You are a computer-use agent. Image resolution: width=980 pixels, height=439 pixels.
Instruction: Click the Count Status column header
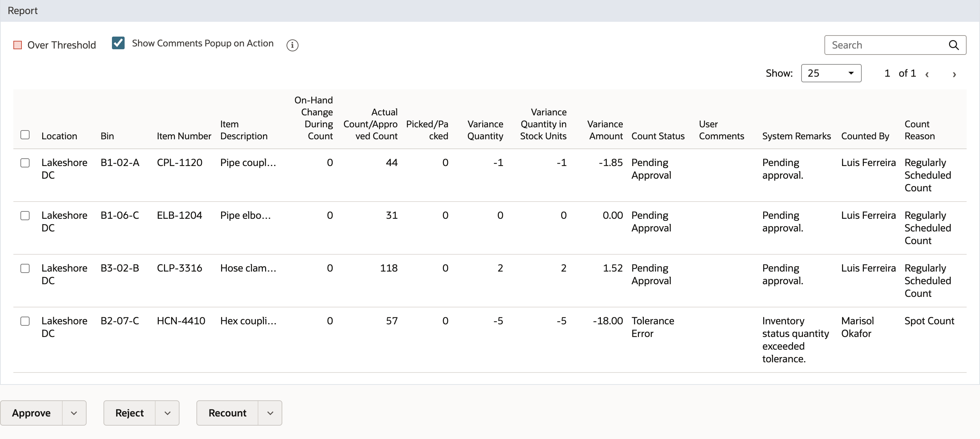[x=658, y=136]
